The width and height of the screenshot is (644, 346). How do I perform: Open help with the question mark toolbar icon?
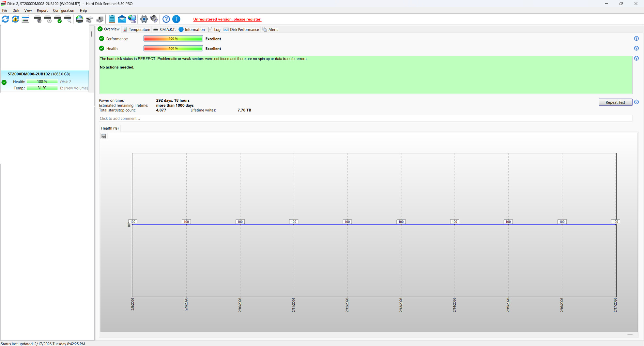click(166, 19)
